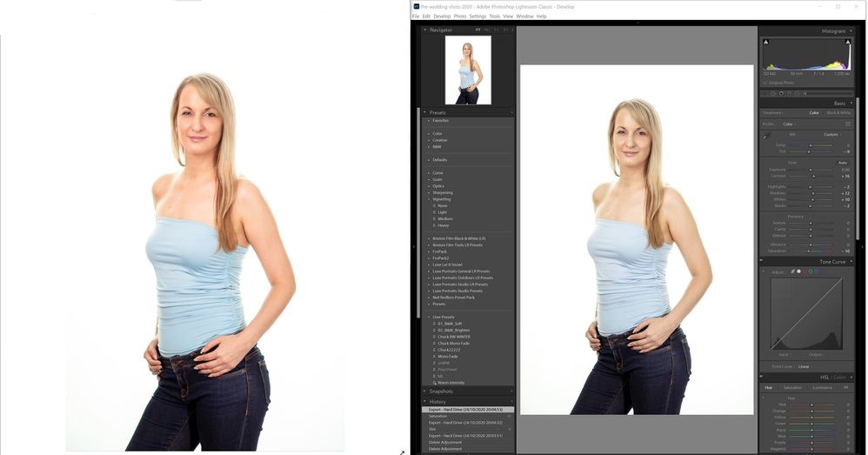The image size is (868, 455).
Task: Click the parametric curve adjust icon
Action: (792, 271)
